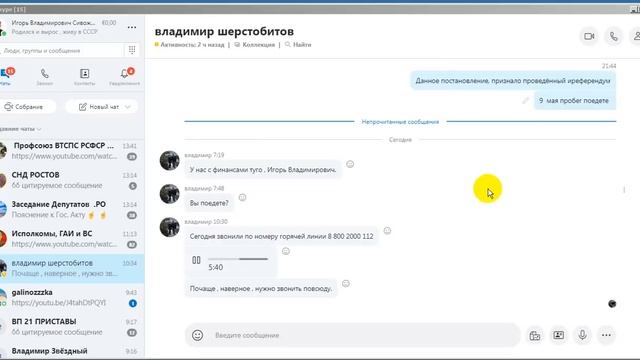Open the Заседание Депутатов .РО chat

click(x=72, y=209)
